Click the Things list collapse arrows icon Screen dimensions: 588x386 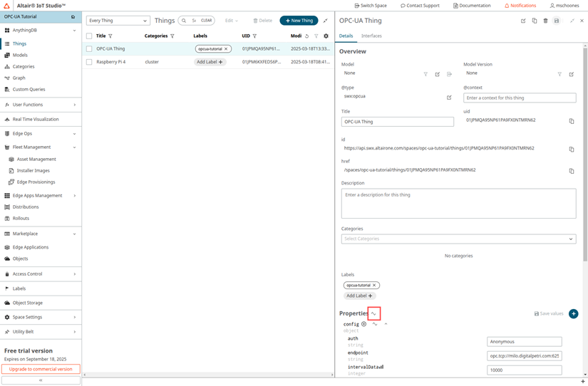[x=326, y=21]
